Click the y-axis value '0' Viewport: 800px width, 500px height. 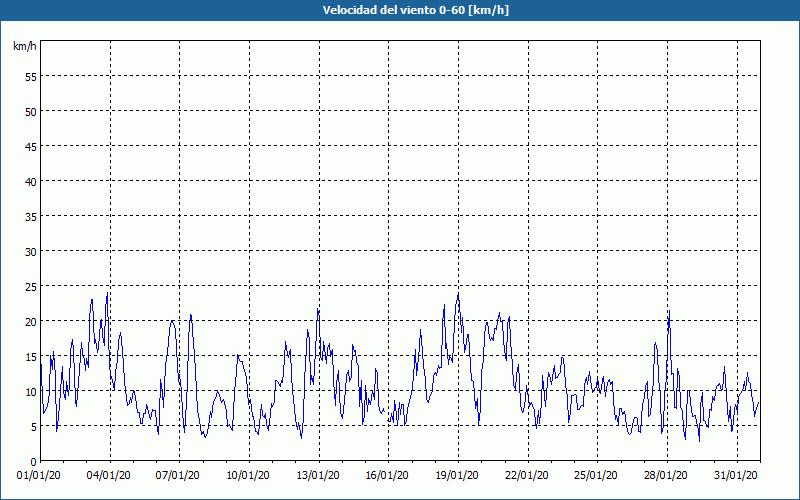(34, 462)
